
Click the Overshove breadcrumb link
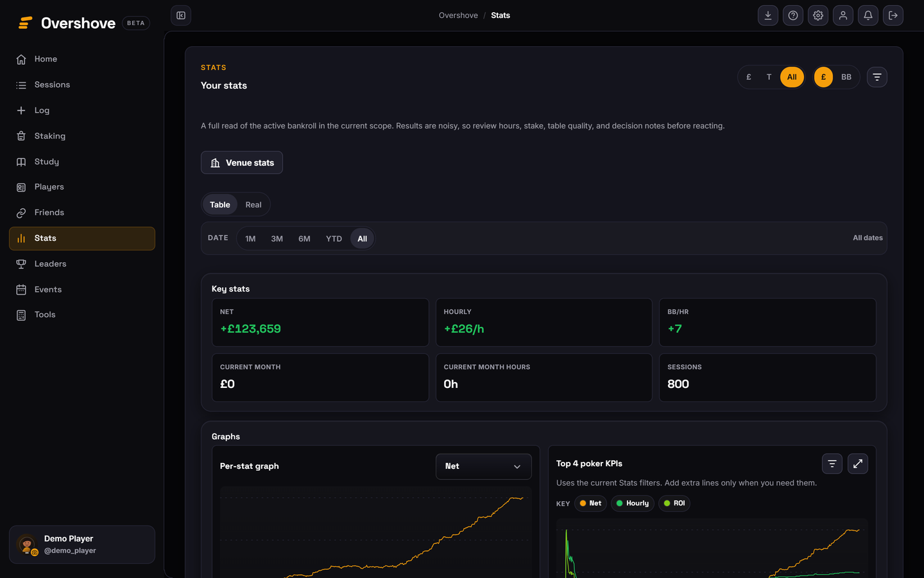[x=458, y=15]
